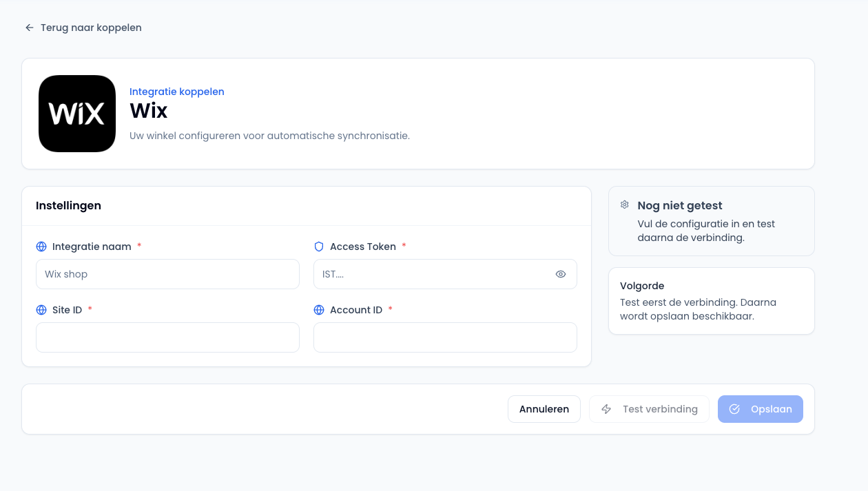Focus the Integratie naam input field

(167, 274)
